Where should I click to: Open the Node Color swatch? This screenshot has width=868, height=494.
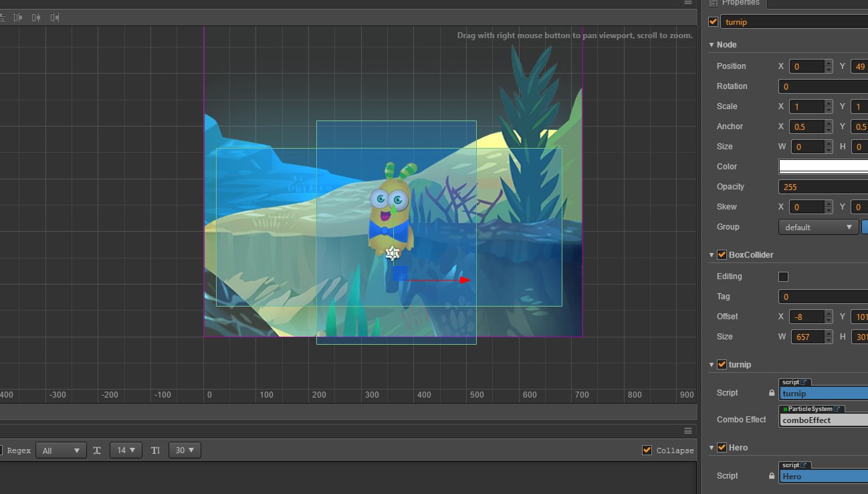click(x=823, y=167)
